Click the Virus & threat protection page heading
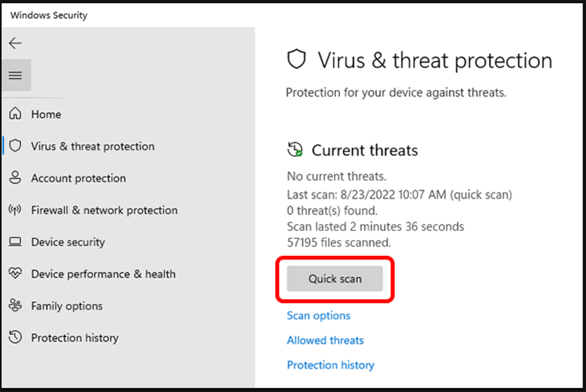This screenshot has width=586, height=392. click(435, 61)
